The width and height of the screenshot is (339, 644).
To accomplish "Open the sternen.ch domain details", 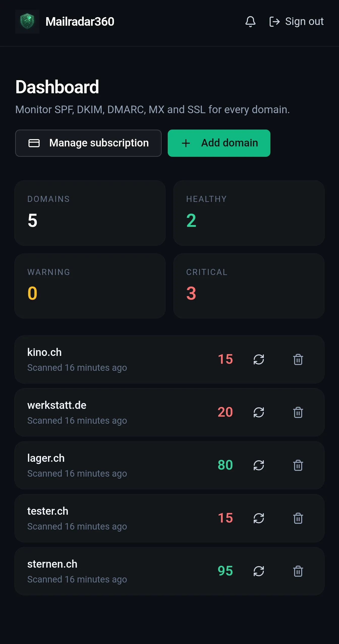I will point(169,571).
